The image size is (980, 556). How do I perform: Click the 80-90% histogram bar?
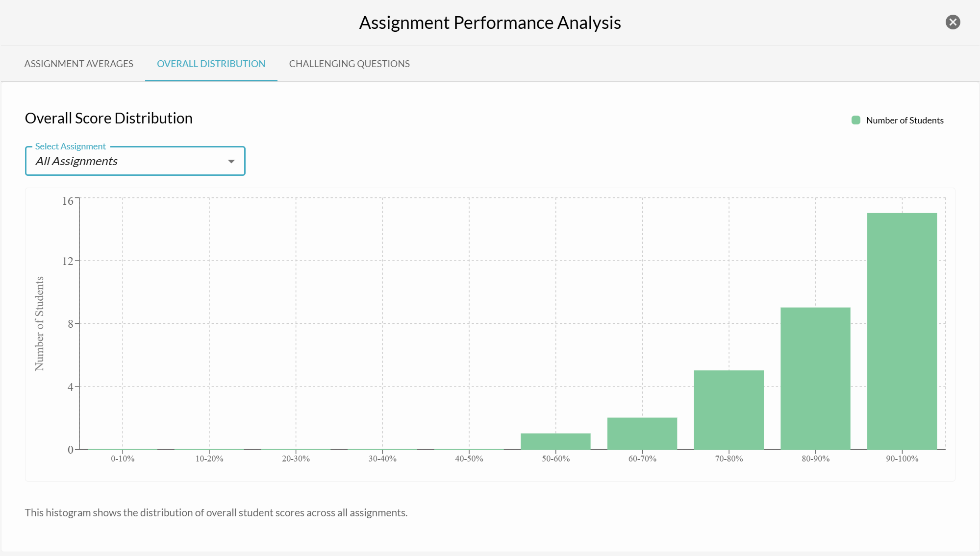[815, 378]
